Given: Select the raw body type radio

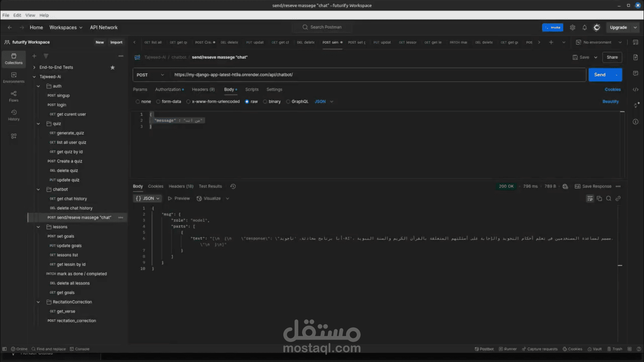Looking at the screenshot, I should point(247,102).
